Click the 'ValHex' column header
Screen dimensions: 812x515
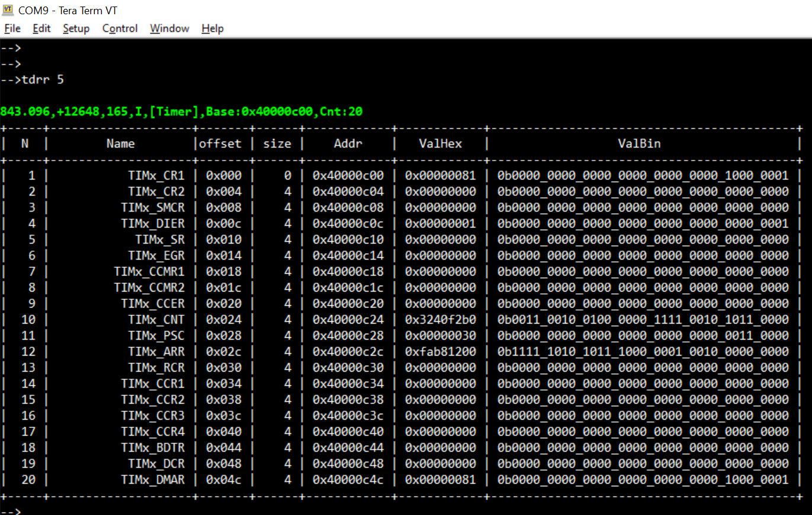point(441,143)
